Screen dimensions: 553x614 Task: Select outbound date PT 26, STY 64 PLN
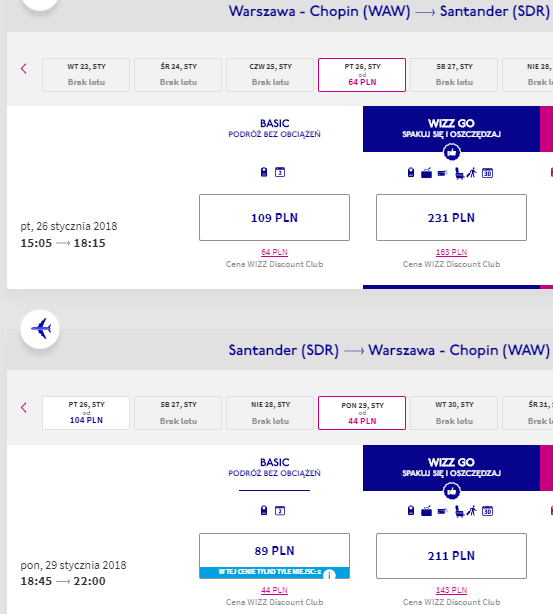tap(362, 75)
